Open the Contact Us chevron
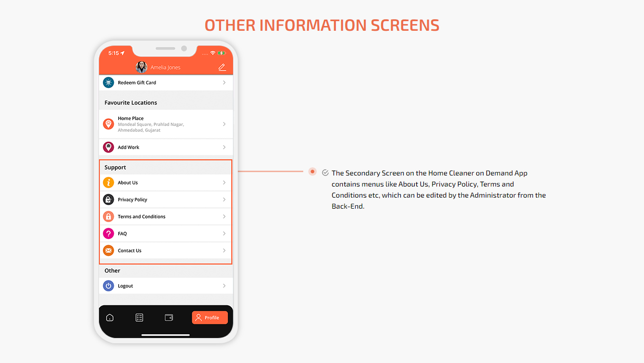 coord(224,250)
